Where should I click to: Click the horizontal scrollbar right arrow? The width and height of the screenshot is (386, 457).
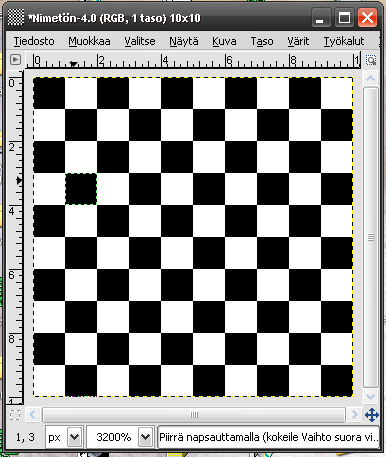354,415
